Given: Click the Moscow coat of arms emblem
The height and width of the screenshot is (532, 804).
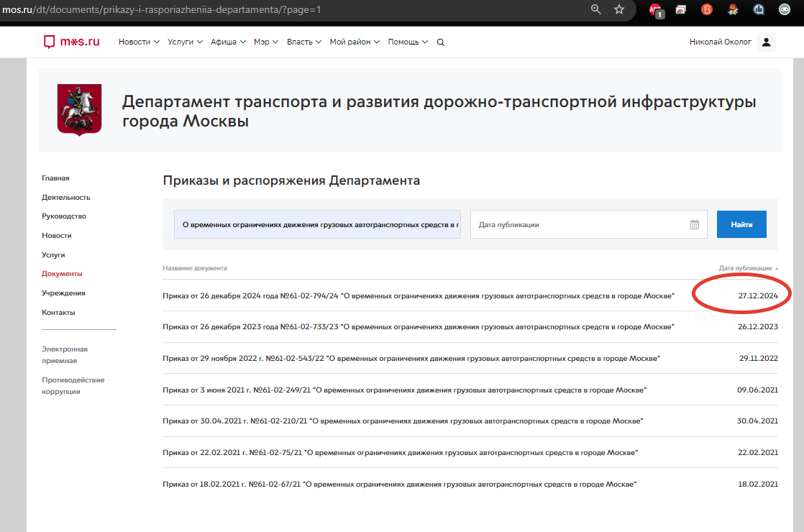Looking at the screenshot, I should [x=79, y=109].
